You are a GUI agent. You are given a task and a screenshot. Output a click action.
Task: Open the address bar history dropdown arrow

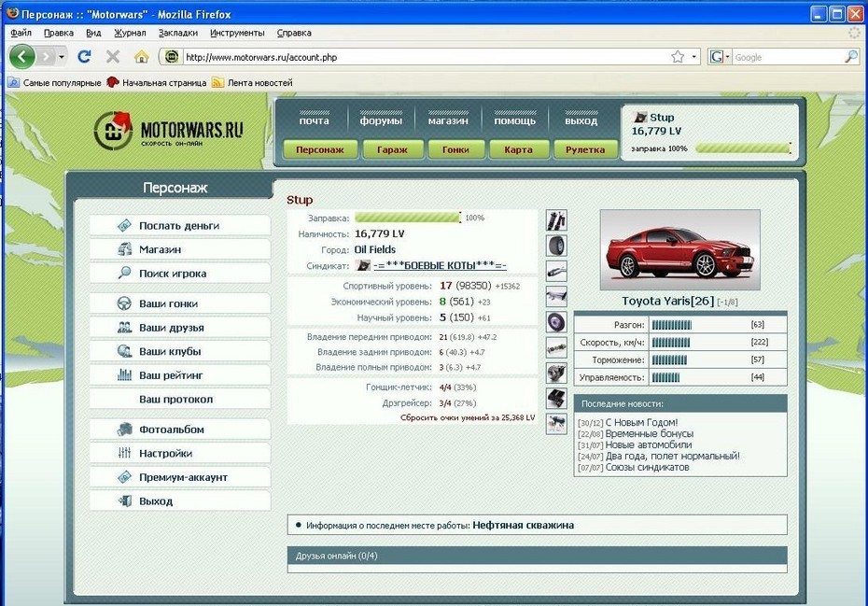tap(694, 57)
